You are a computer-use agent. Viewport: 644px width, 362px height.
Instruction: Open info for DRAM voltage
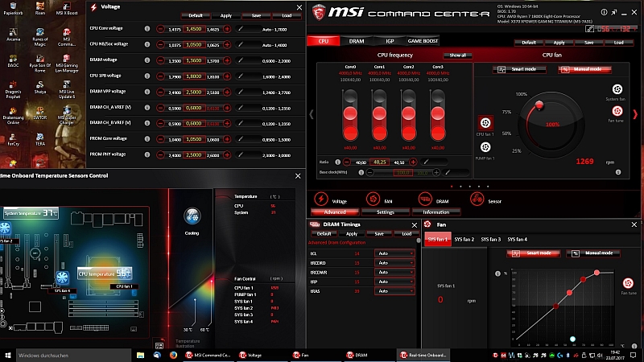[147, 60]
